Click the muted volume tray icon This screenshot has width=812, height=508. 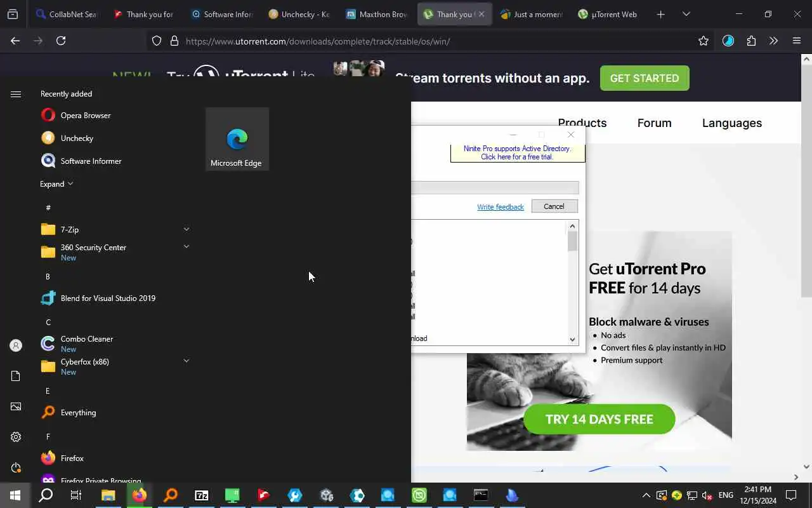707,495
